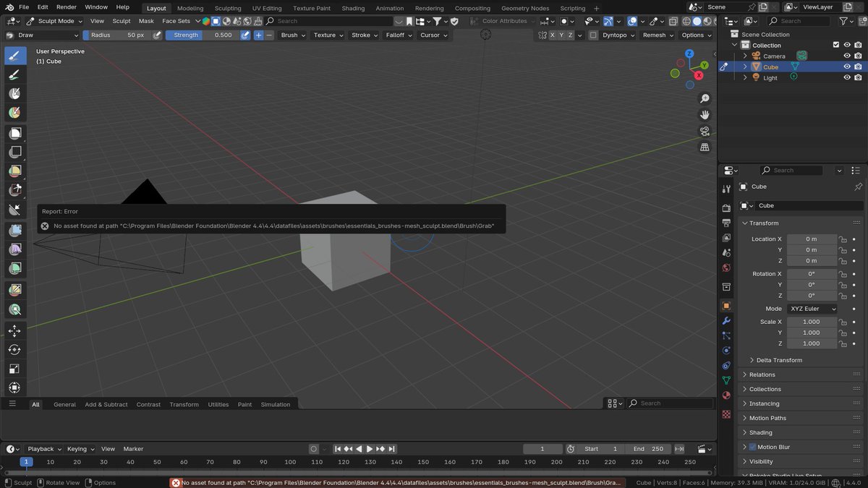Open the Scene properties tab
This screenshot has width=868, height=488.
pos(726,252)
